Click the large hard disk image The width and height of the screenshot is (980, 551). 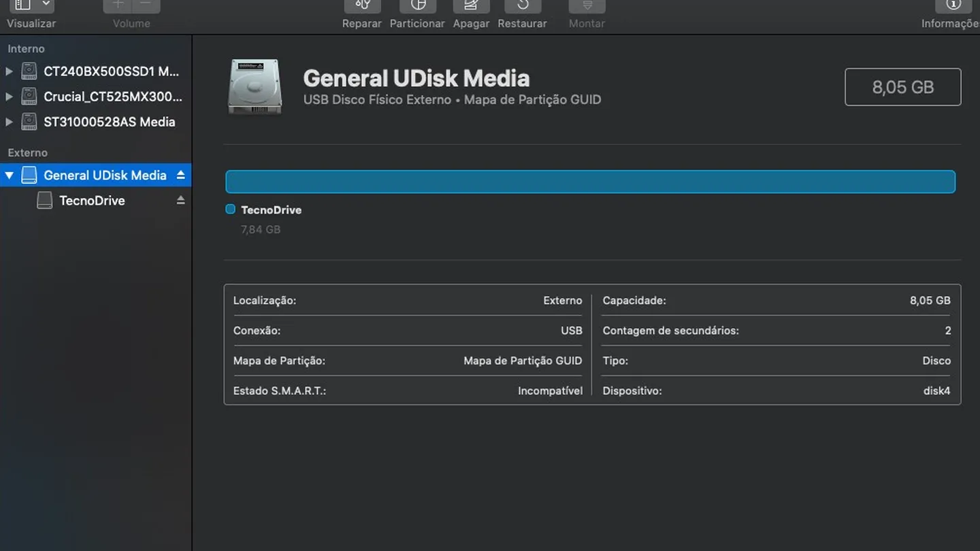(x=255, y=86)
